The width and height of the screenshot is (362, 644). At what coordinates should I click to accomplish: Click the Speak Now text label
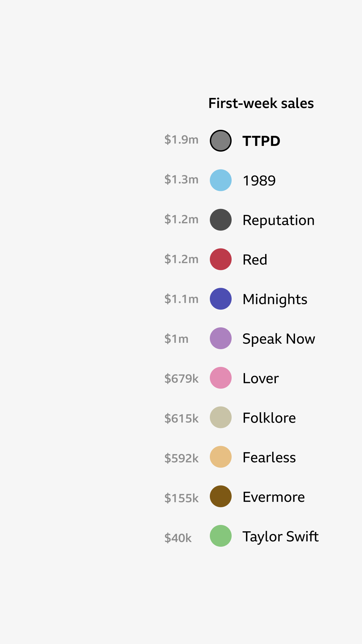click(x=279, y=339)
